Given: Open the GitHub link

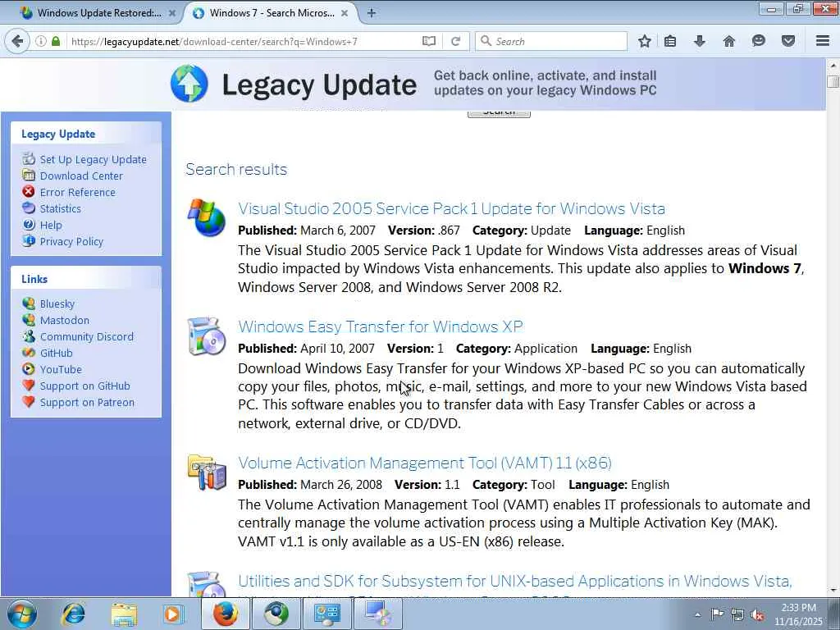Looking at the screenshot, I should click(x=56, y=353).
